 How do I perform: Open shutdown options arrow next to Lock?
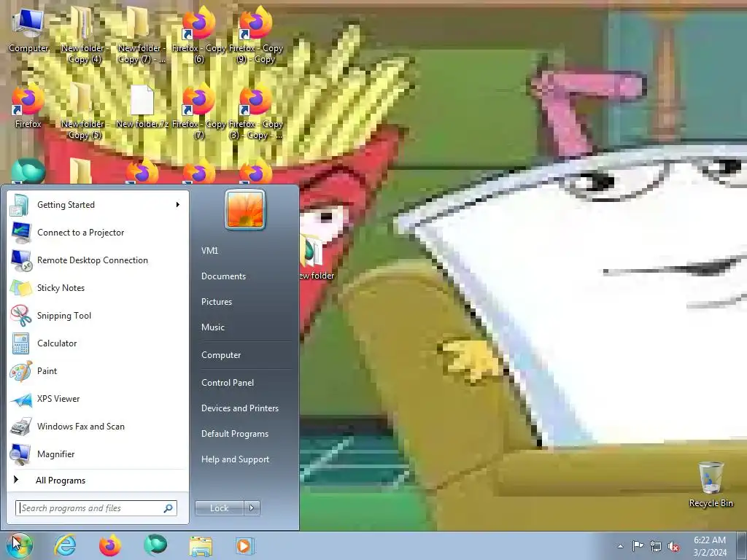(252, 508)
